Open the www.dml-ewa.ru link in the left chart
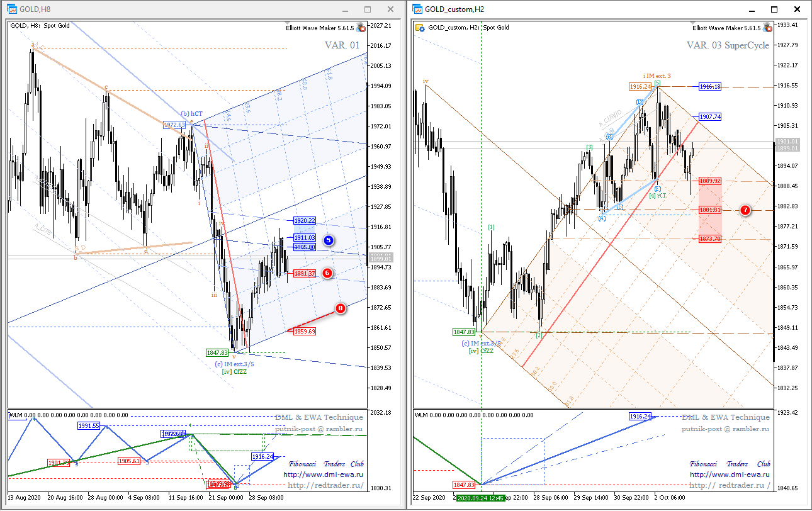This screenshot has height=511, width=812. coord(323,475)
